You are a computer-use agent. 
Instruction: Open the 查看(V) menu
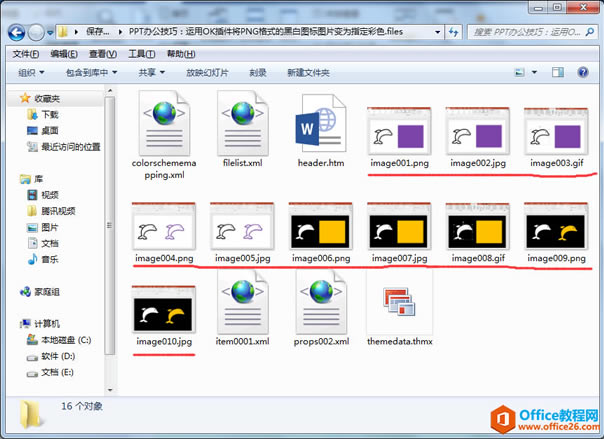(x=103, y=54)
